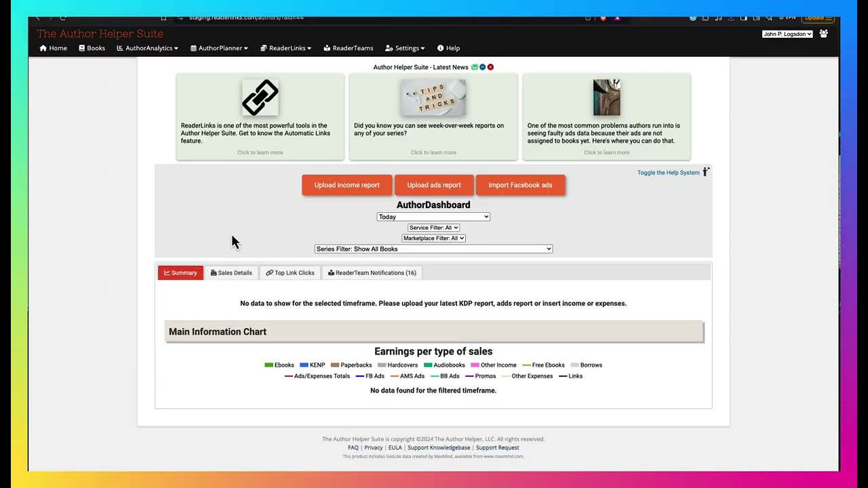This screenshot has height=488, width=868.
Task: Click the blue minimize news icon
Action: pos(482,67)
